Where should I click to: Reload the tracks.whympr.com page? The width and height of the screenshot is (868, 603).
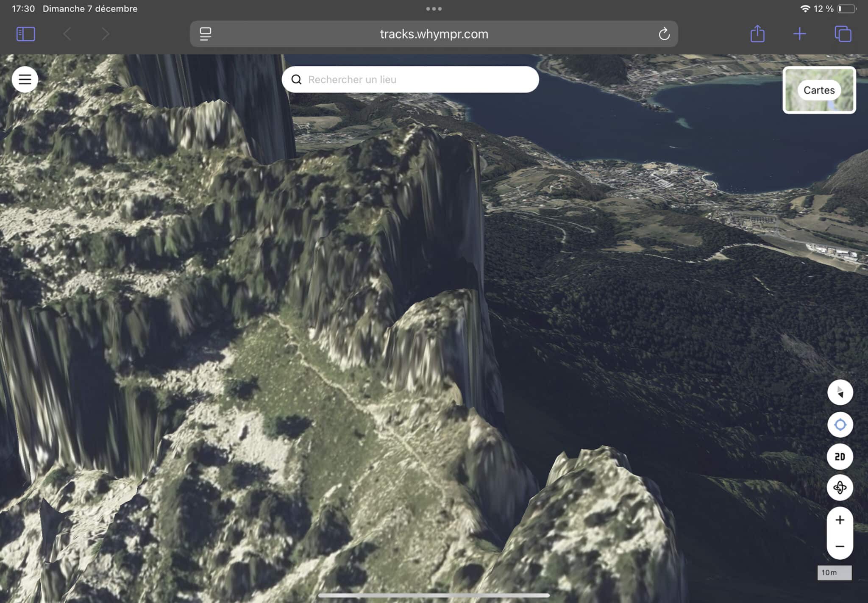pos(664,34)
